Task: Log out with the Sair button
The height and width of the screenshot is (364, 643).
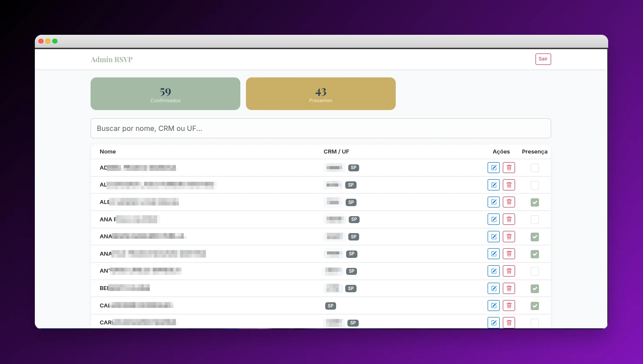Action: pyautogui.click(x=543, y=59)
